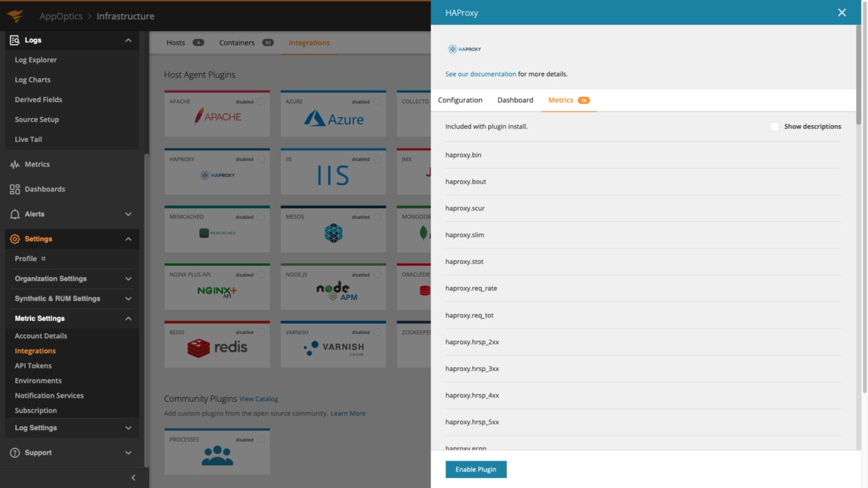Viewport: 868px width, 488px height.
Task: Toggle the IIS plugin disabled switch
Action: click(x=377, y=160)
